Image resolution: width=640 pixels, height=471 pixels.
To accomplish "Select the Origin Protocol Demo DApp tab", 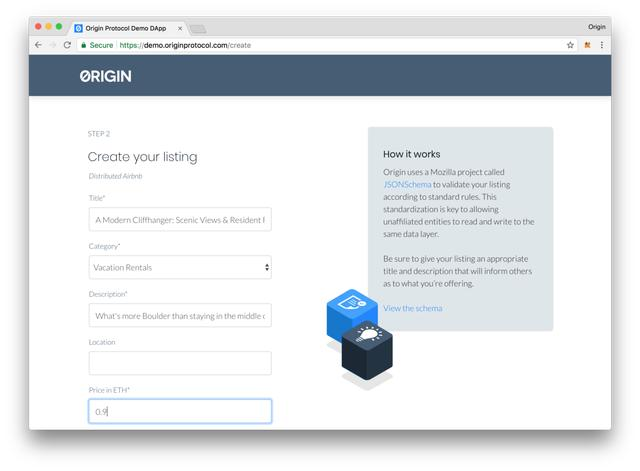I will [x=127, y=28].
